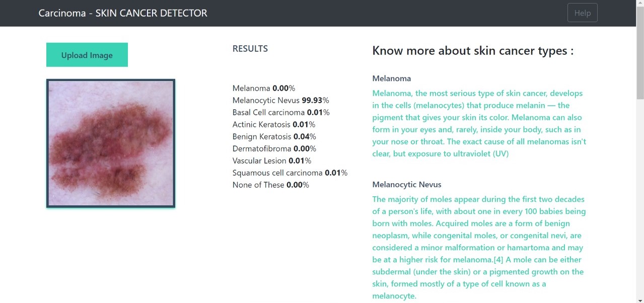Select the Melanocytic Nevus section heading
This screenshot has height=303, width=644.
(406, 184)
